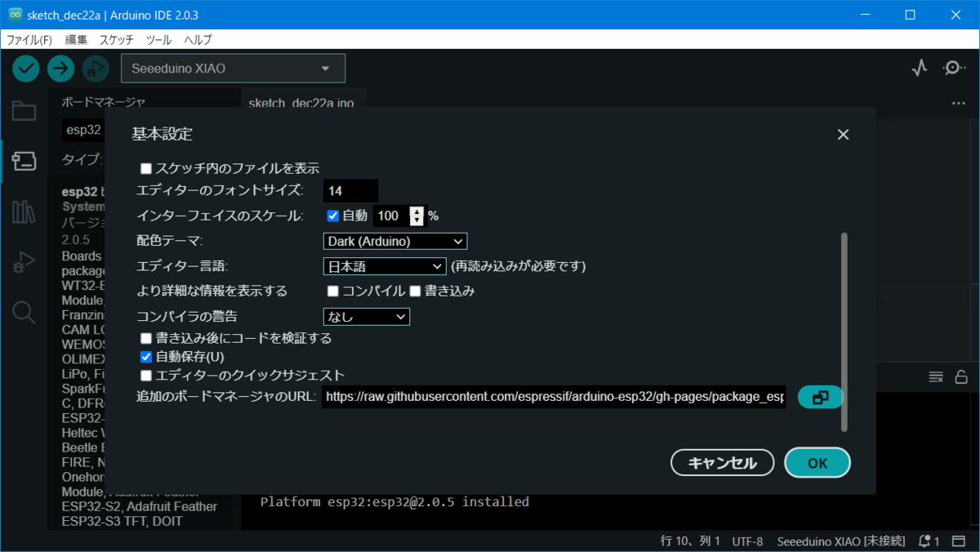980x552 pixels.
Task: Click the additional URLs edit window icon
Action: (820, 397)
